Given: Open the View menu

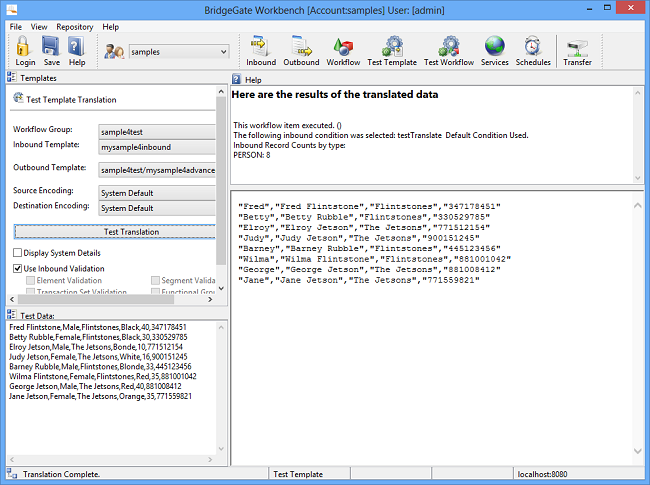Looking at the screenshot, I should pos(39,27).
